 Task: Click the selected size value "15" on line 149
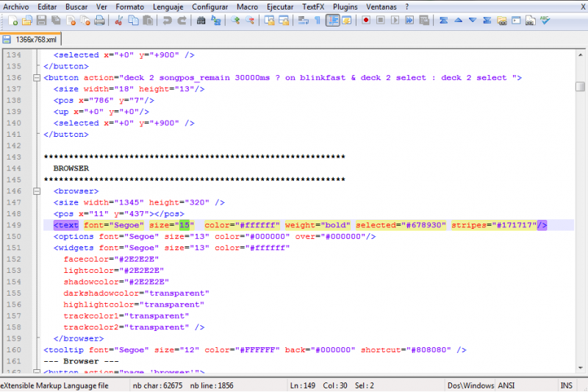pos(184,225)
